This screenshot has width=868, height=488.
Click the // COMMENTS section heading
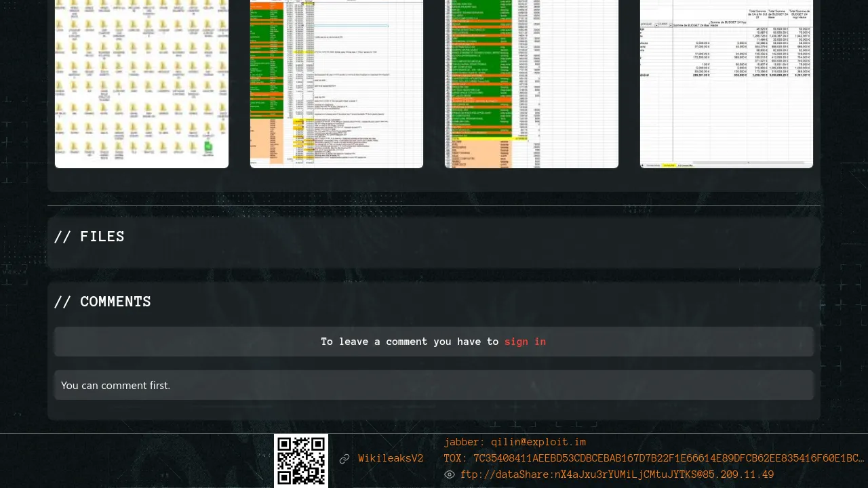[x=102, y=302]
